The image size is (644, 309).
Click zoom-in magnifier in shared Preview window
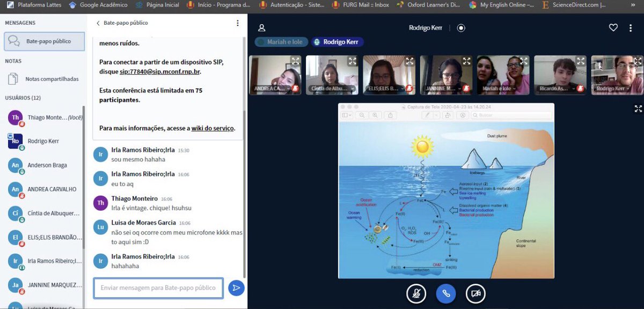click(375, 115)
